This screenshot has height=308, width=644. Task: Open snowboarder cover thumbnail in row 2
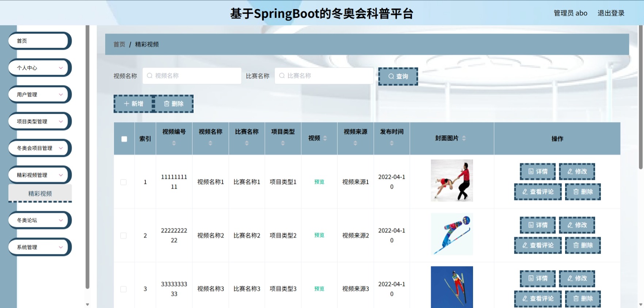tap(452, 234)
